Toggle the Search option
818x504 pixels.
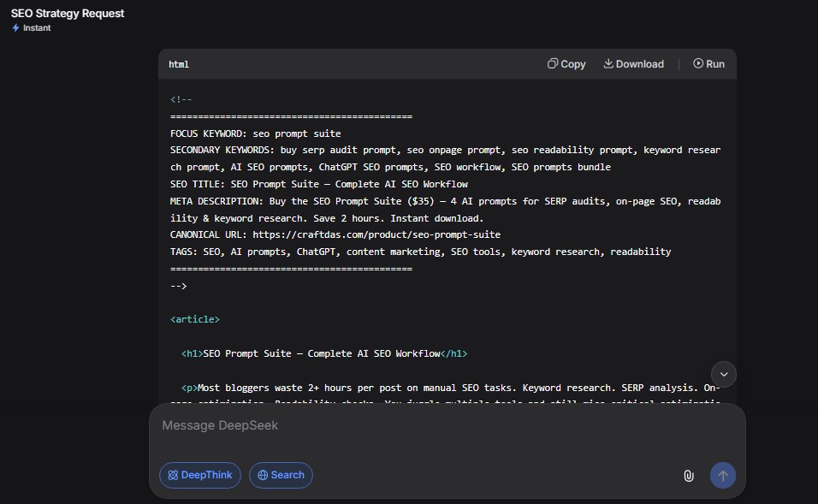tap(281, 475)
